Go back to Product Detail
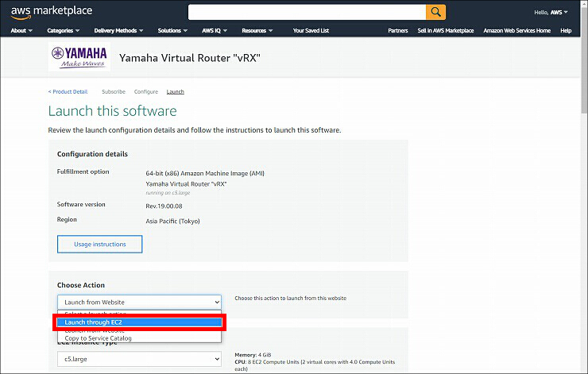This screenshot has height=374, width=588. click(x=68, y=91)
